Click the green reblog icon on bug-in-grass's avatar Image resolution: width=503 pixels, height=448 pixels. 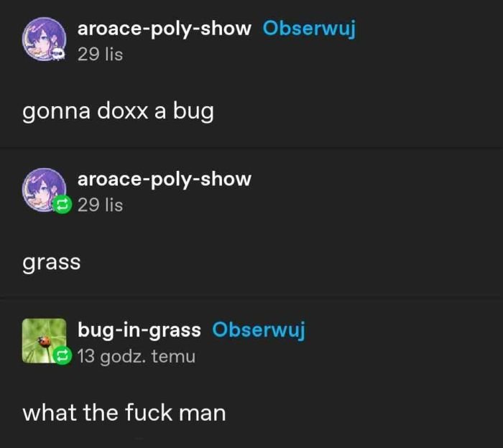click(x=63, y=355)
